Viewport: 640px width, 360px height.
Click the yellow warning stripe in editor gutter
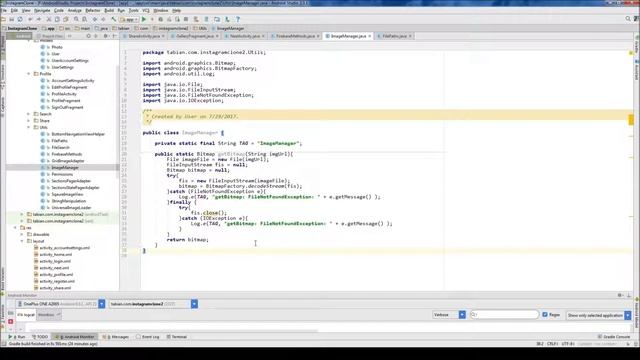tap(631, 119)
